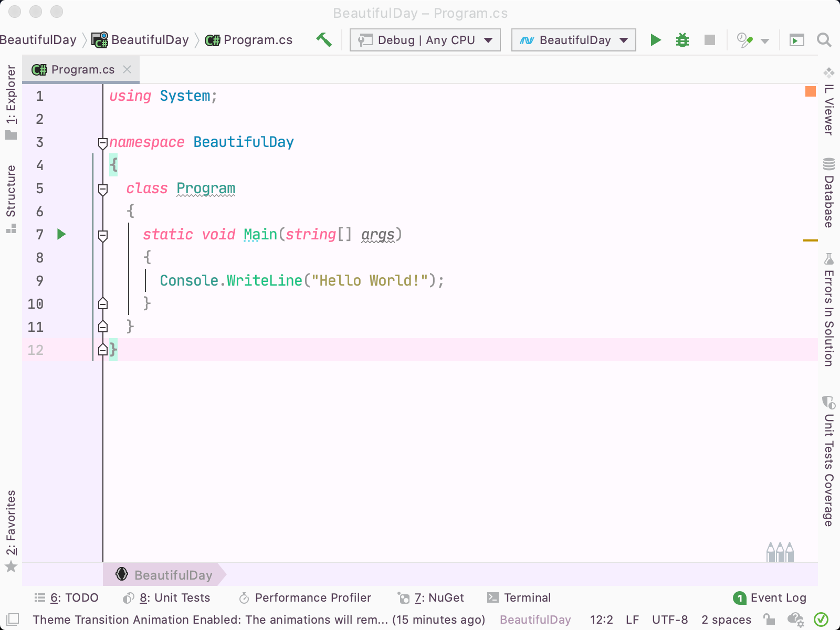This screenshot has height=630, width=840.
Task: Click the Search Everywhere magnifier icon
Action: [824, 40]
